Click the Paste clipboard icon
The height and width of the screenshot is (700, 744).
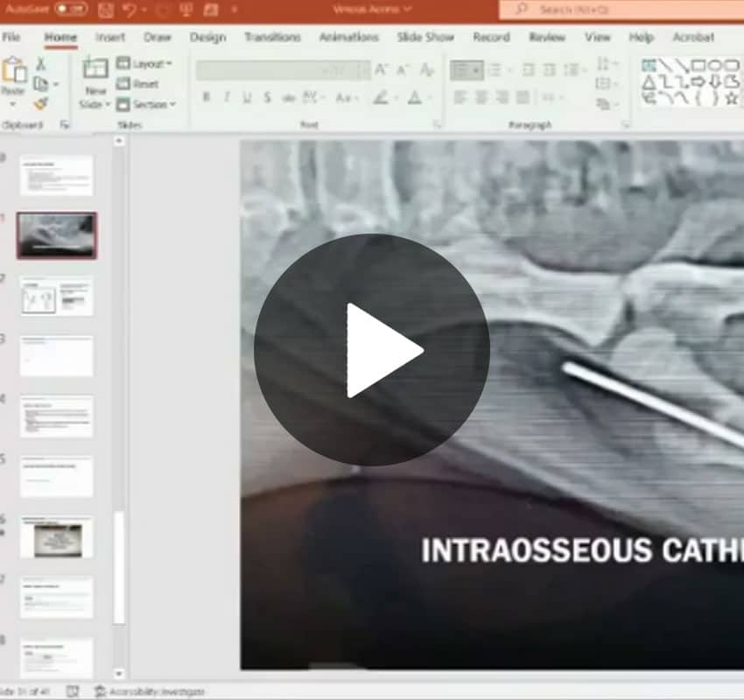point(13,70)
